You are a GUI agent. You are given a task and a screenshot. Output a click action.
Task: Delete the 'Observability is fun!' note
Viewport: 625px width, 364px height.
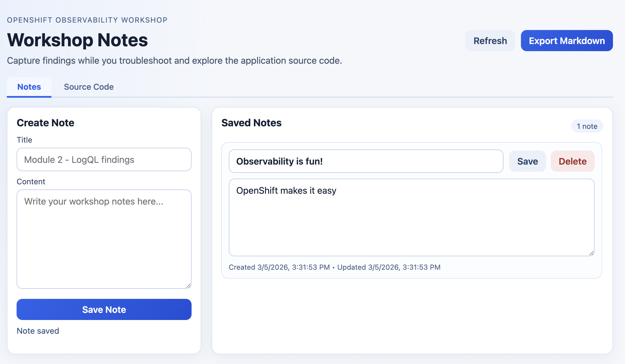pos(572,161)
